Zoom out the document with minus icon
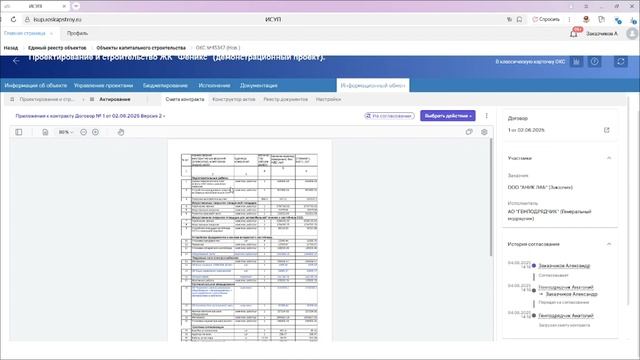Image resolution: width=640 pixels, height=360 pixels. point(83,132)
